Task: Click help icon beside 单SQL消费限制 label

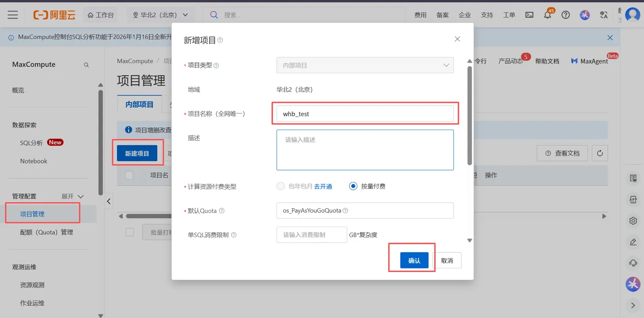Action: point(234,235)
